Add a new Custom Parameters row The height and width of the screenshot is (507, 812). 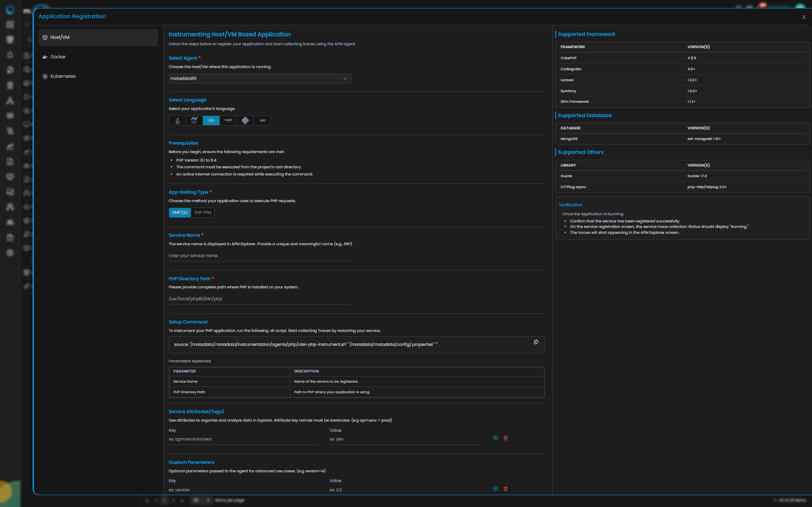495,489
